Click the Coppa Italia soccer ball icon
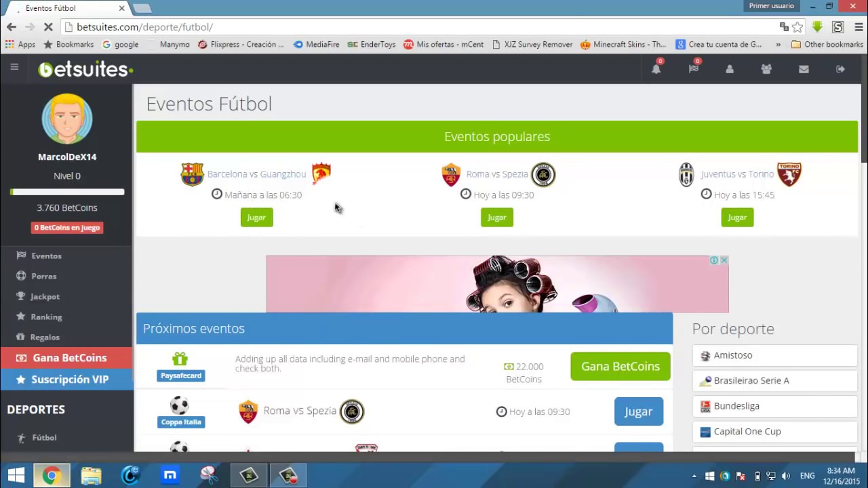This screenshot has height=488, width=868. point(180,405)
